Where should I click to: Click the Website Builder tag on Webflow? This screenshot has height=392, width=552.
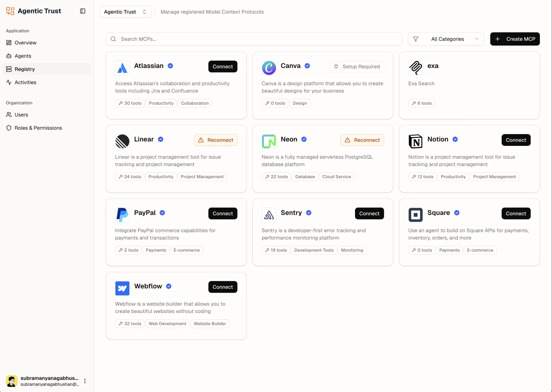(210, 323)
